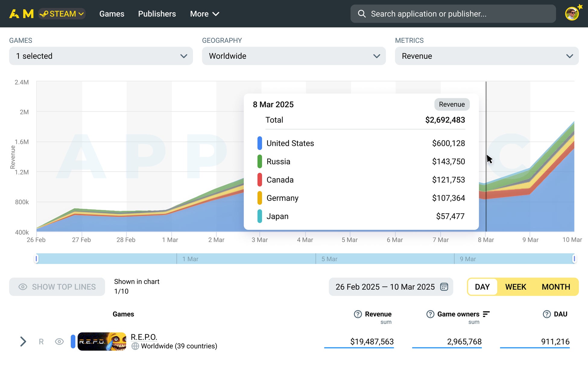Open the Steam platform selector

(x=61, y=14)
